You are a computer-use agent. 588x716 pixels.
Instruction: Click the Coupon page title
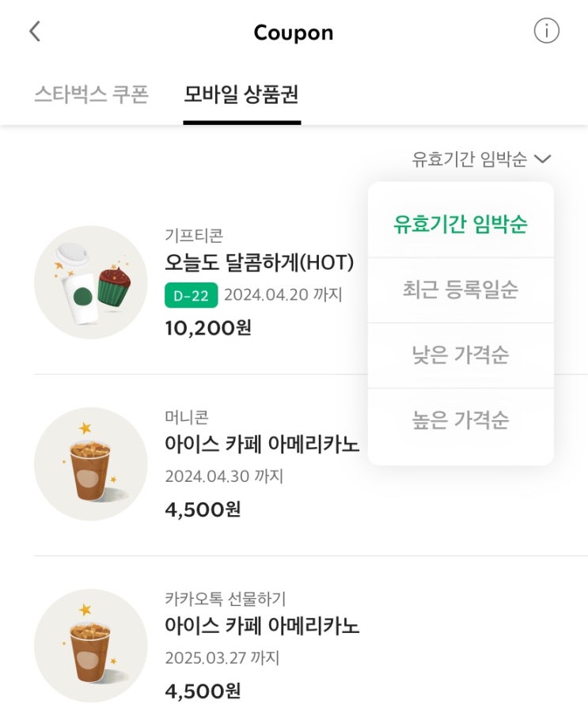click(x=294, y=32)
